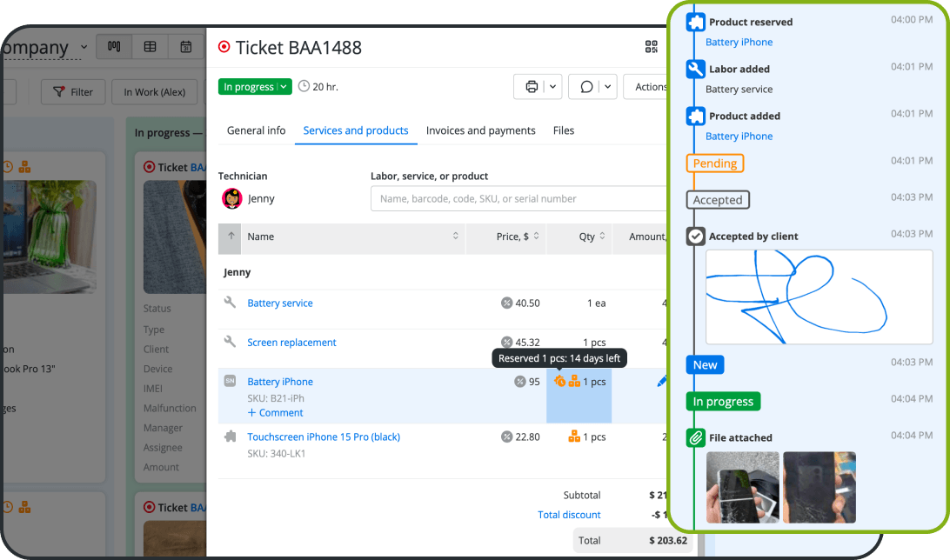Open the Battery service link
Screen dimensions: 950x560
(280, 303)
